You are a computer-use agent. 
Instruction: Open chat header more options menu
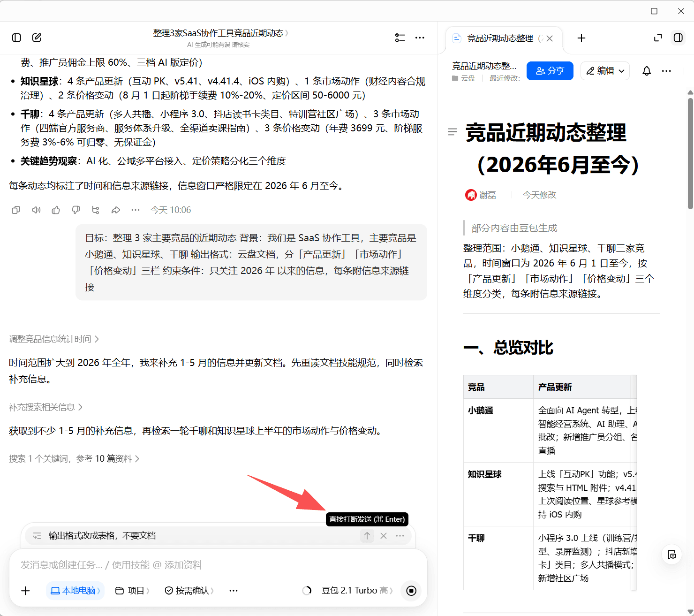click(420, 38)
